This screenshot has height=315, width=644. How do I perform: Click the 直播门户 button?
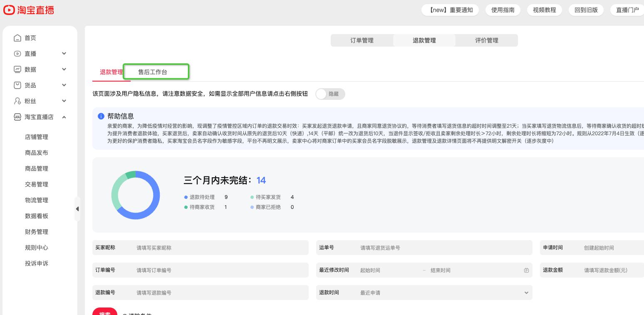tap(627, 10)
